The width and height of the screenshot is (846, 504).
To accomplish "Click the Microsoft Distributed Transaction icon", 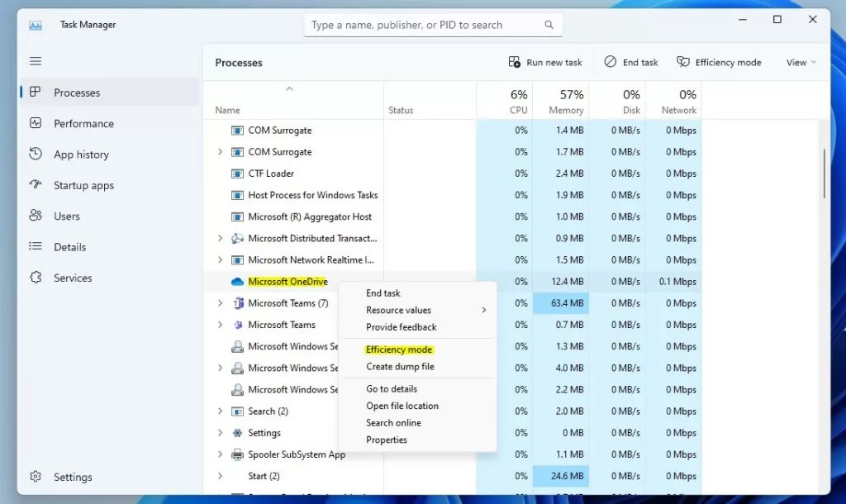I will coord(237,239).
